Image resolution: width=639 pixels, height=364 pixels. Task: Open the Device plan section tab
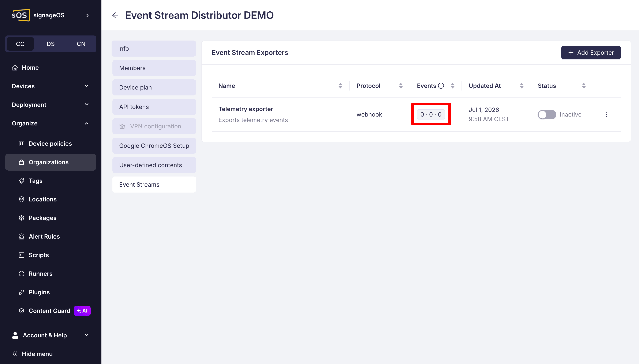(154, 87)
